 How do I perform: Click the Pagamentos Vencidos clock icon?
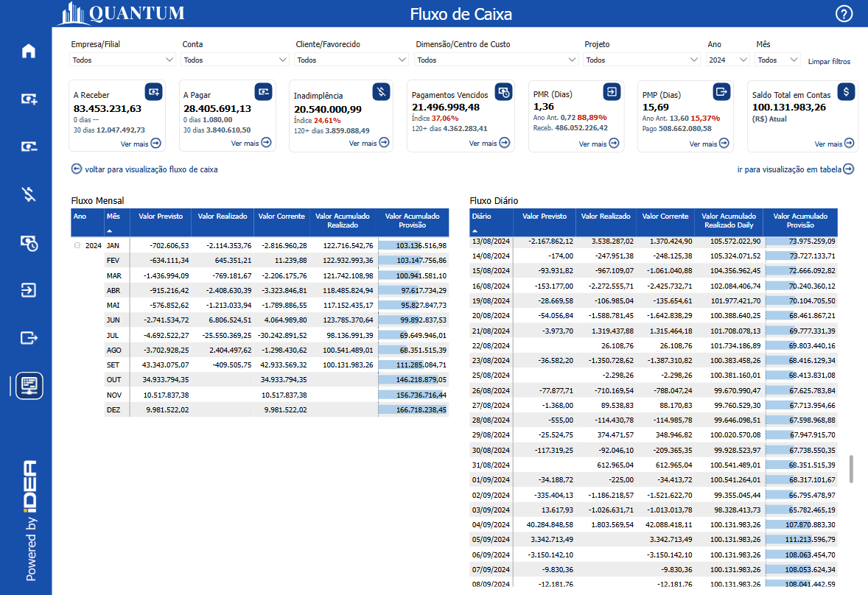pos(503,91)
